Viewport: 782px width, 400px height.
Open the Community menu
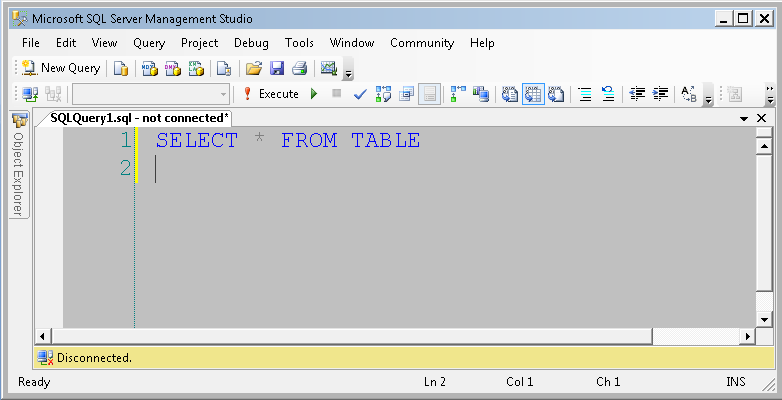[422, 43]
